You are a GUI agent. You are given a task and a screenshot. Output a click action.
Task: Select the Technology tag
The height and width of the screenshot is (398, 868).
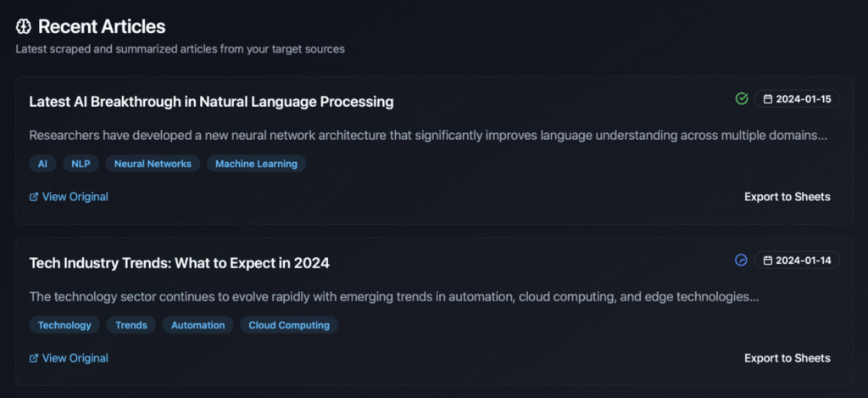(64, 325)
